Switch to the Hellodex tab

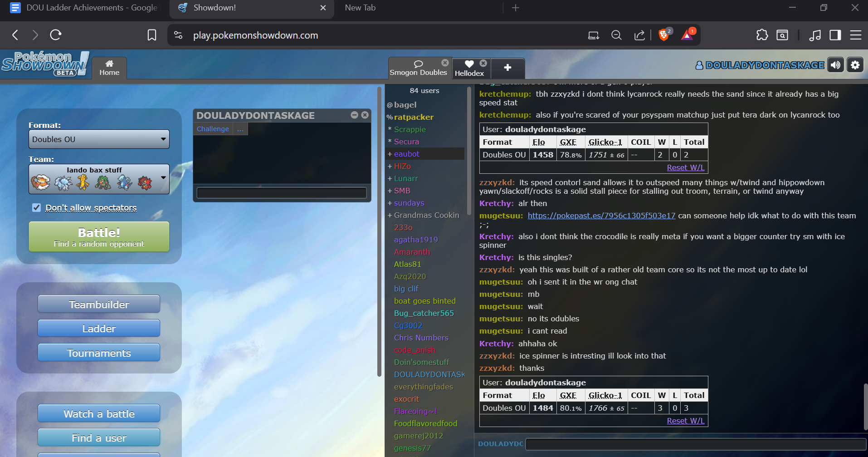[x=469, y=69]
